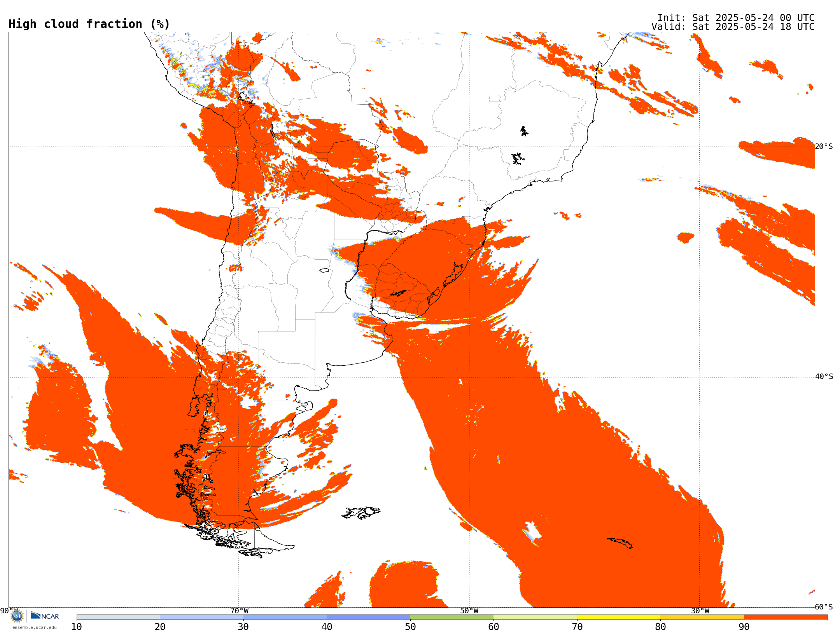
Task: Click the 20°S latitude label
Action: tap(824, 147)
